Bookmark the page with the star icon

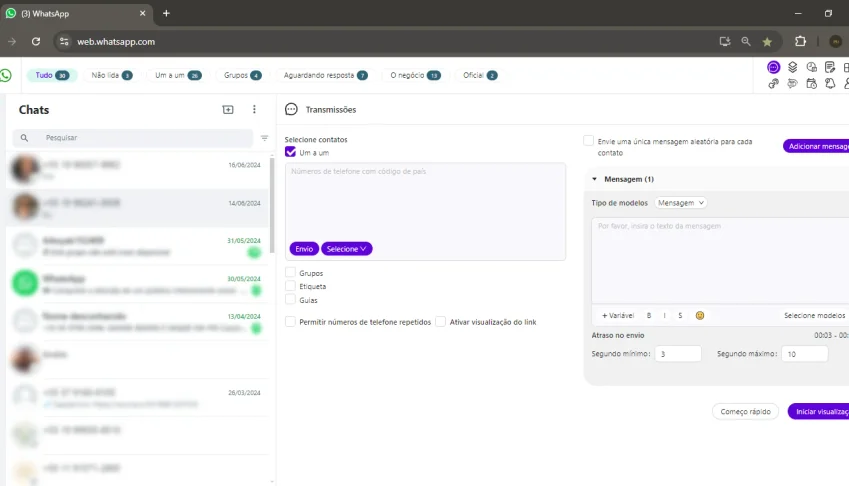(767, 42)
